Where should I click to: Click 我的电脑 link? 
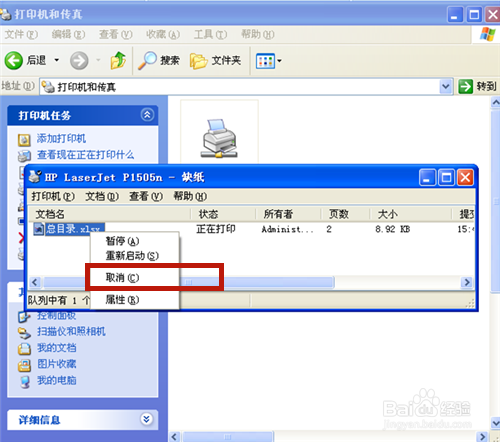[57, 380]
